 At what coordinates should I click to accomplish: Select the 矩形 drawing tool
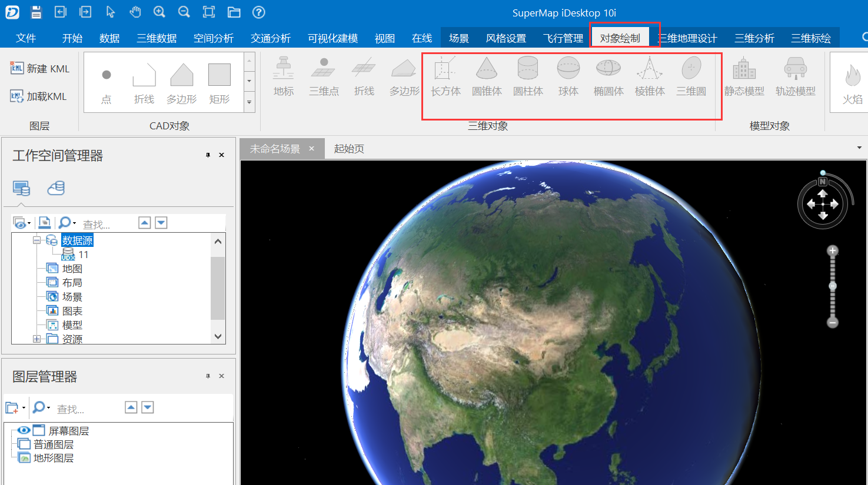pos(220,83)
